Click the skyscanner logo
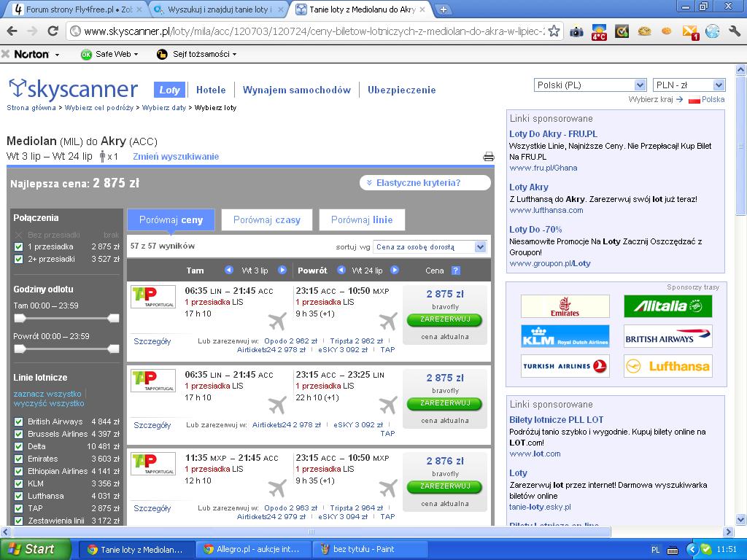 [74, 88]
